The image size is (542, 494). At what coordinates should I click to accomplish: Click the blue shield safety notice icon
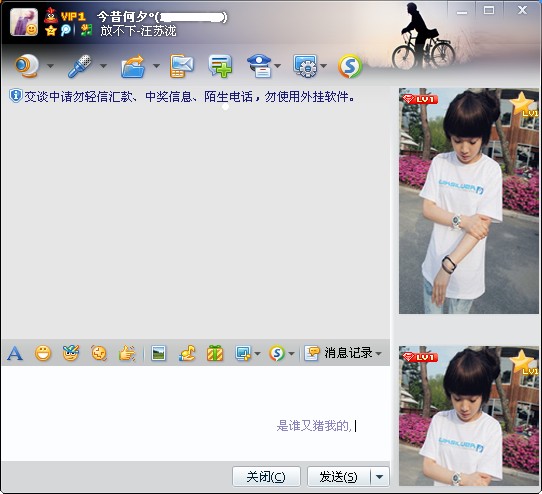pyautogui.click(x=16, y=96)
